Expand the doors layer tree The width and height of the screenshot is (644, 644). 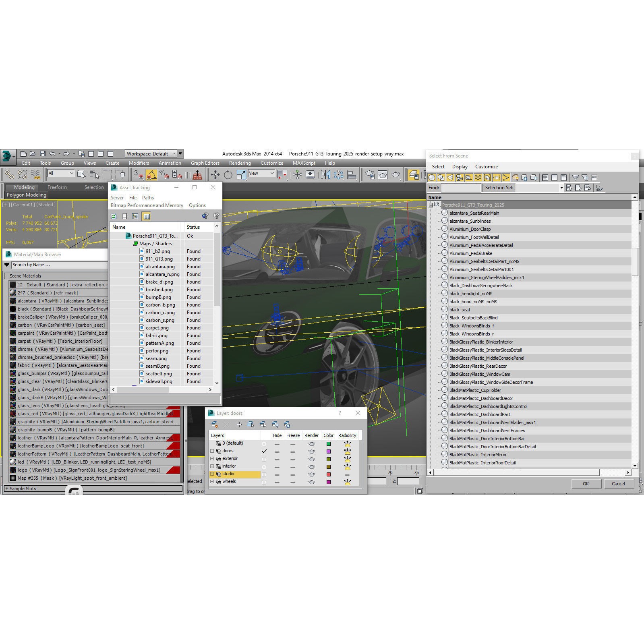click(x=212, y=451)
